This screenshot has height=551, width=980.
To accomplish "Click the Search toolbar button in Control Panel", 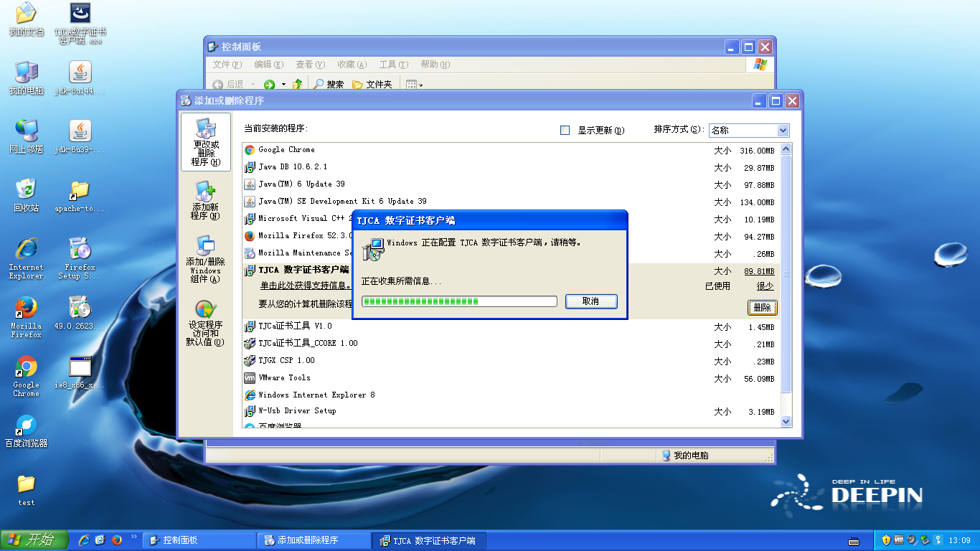I will coord(329,84).
